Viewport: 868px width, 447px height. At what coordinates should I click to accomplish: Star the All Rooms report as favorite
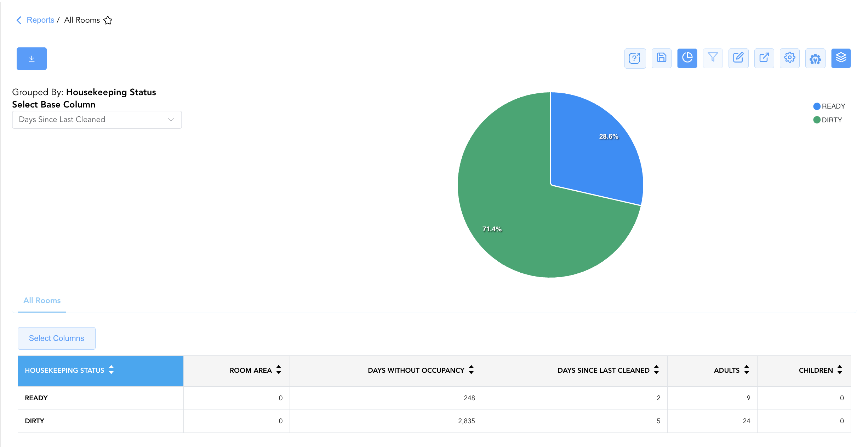tap(108, 20)
